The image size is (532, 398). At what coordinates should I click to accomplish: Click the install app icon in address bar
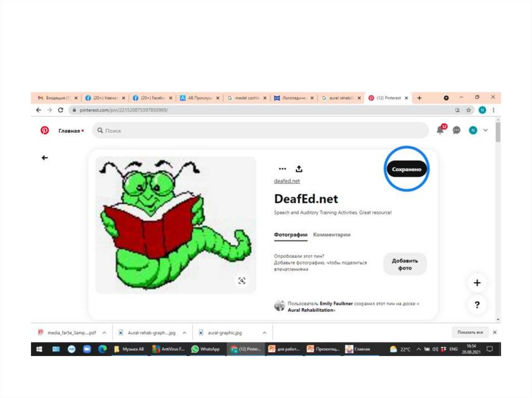[457, 110]
